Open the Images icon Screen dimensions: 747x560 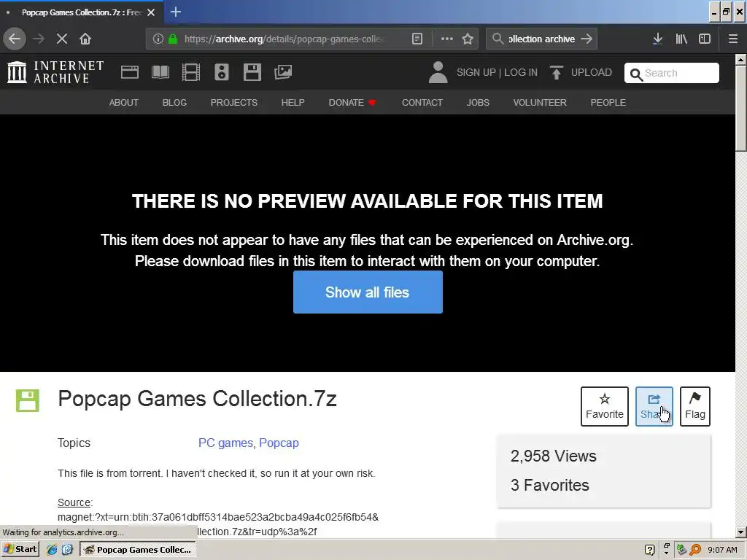click(283, 72)
